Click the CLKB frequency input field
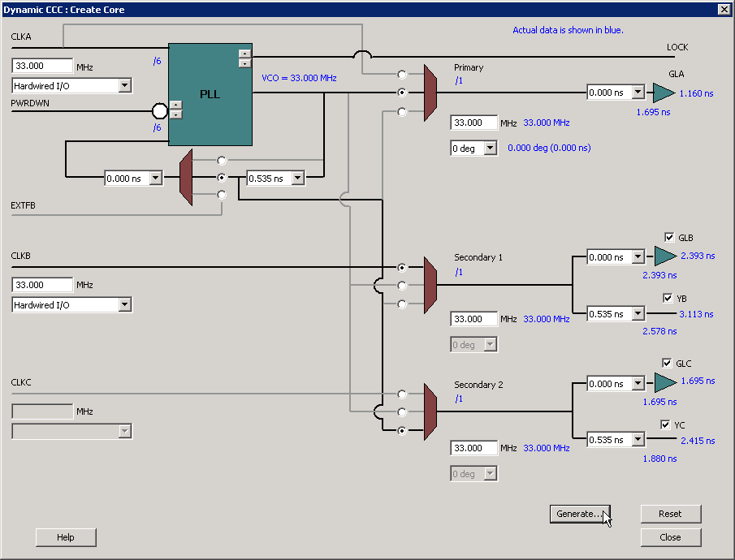735x560 pixels. 42,284
